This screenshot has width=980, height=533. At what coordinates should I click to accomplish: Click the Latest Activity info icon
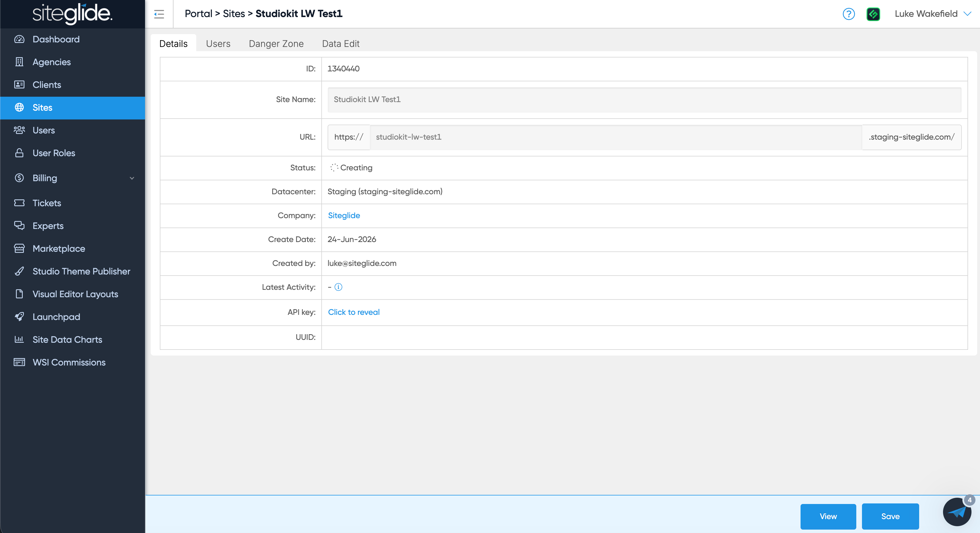(338, 287)
